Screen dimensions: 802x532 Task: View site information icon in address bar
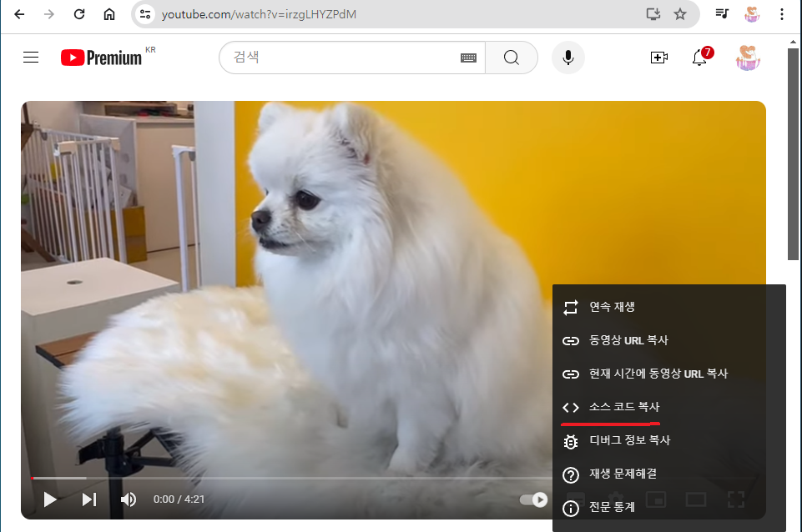pyautogui.click(x=145, y=14)
